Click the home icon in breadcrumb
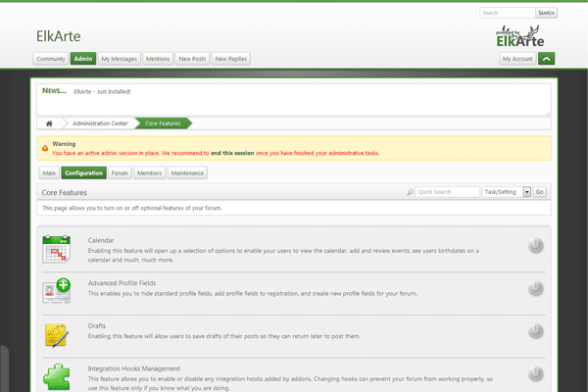The width and height of the screenshot is (588, 392). (49, 122)
